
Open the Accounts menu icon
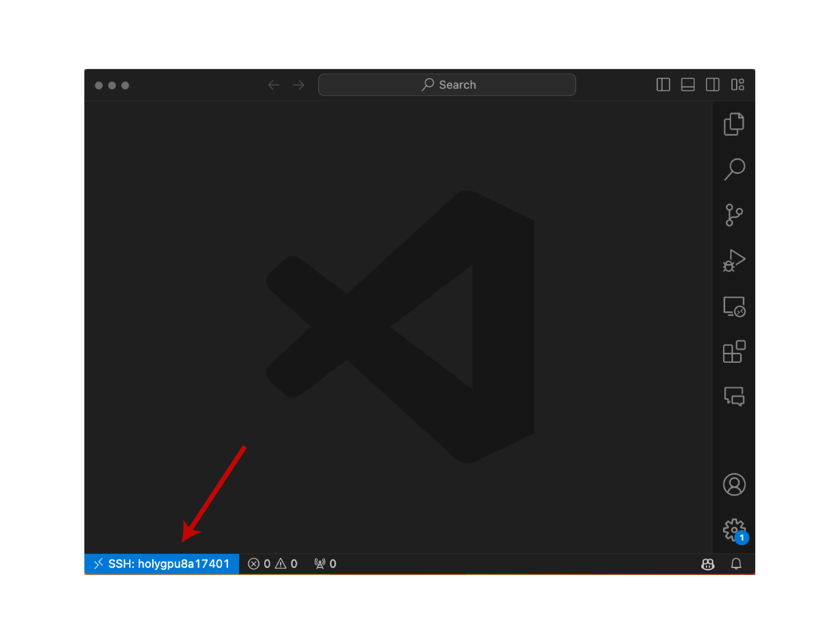click(x=734, y=484)
